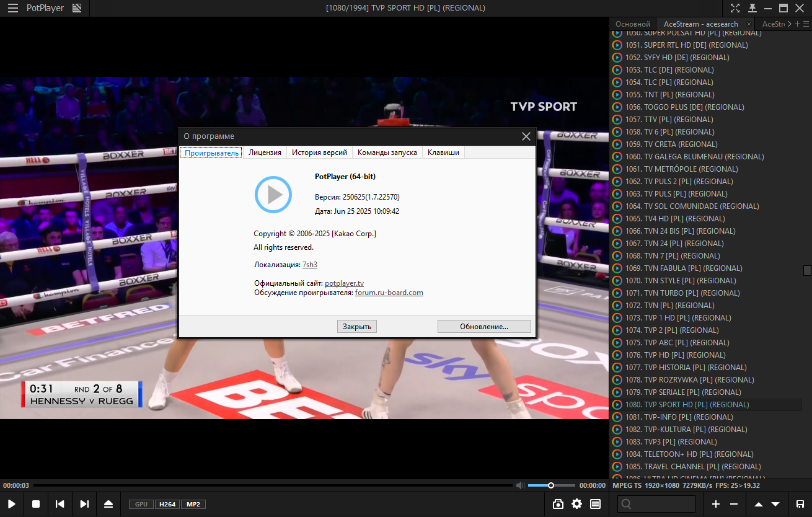
Task: Click play icon beside 1071. TVN TURBO
Action: coord(617,293)
